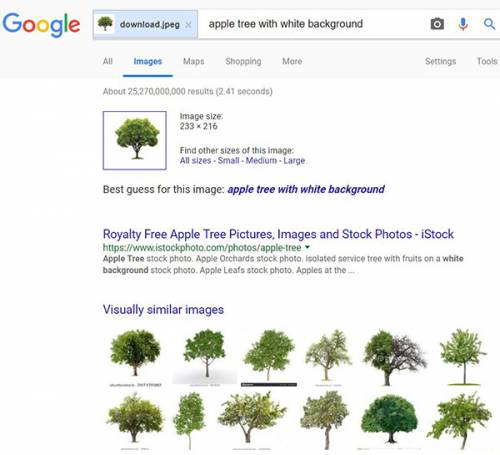Screen dimensions: 500x455
Task: Go to the Google logo homepage
Action: (x=41, y=25)
